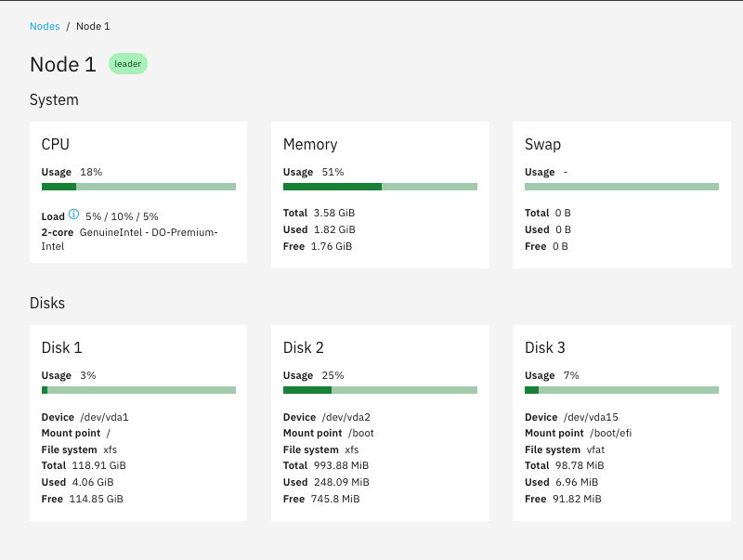Click the Disk 2 card heading
Screen dimensions: 743x560
[x=304, y=347]
